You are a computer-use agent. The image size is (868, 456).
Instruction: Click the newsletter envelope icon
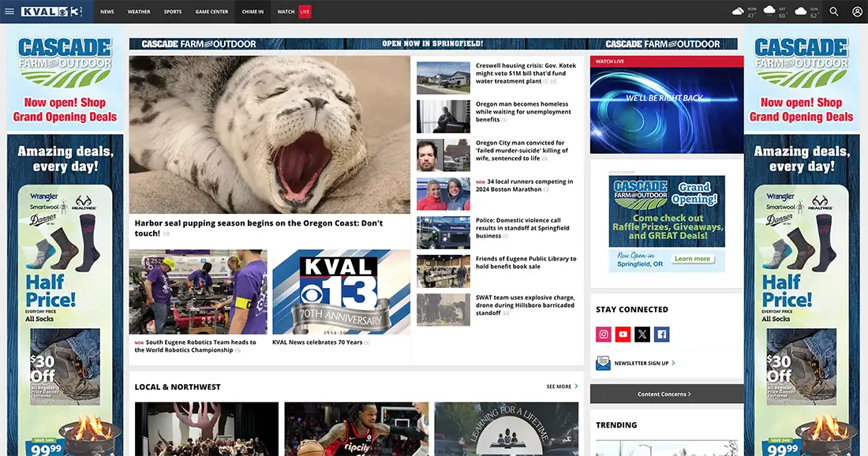pyautogui.click(x=603, y=363)
